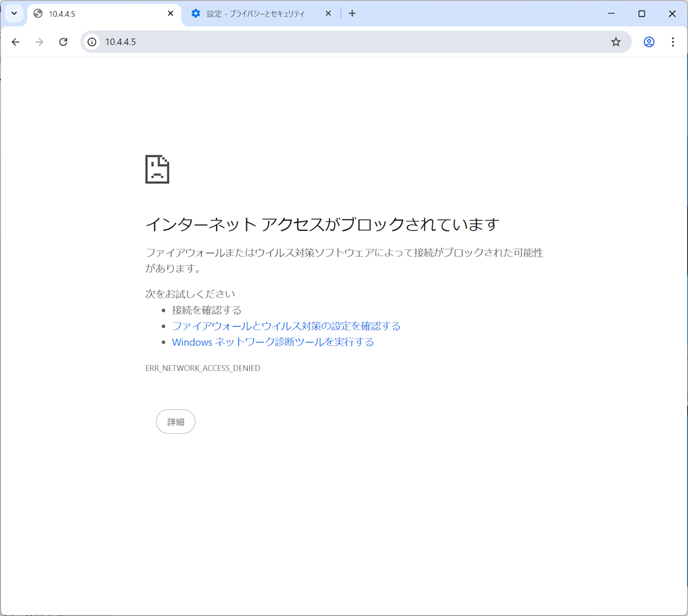The height and width of the screenshot is (616, 688).
Task: Close the Chrome window
Action: pyautogui.click(x=672, y=13)
